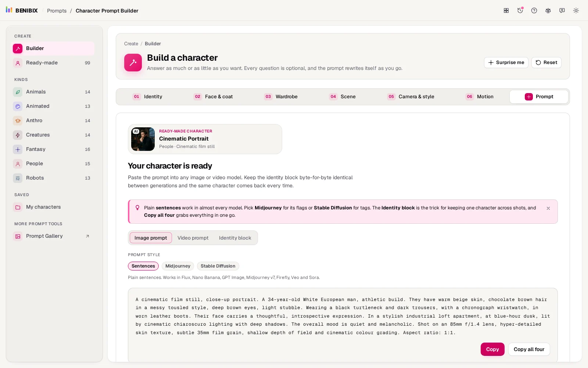
Task: Open the Prompt step tab
Action: 539,97
